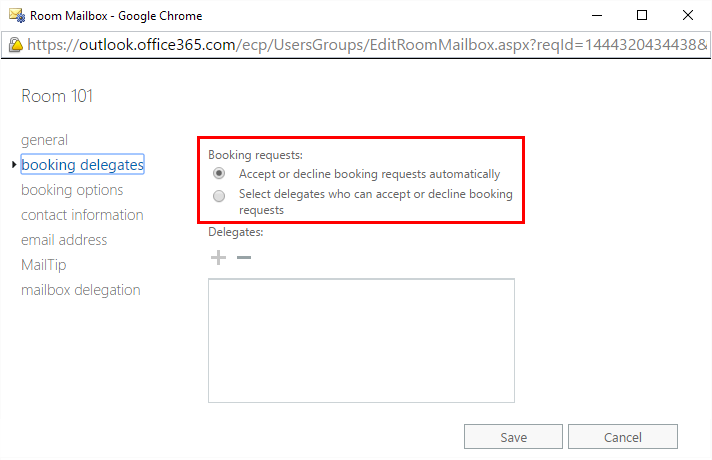Click the Room Mailbox window icon
The width and height of the screenshot is (712, 460).
pos(16,15)
